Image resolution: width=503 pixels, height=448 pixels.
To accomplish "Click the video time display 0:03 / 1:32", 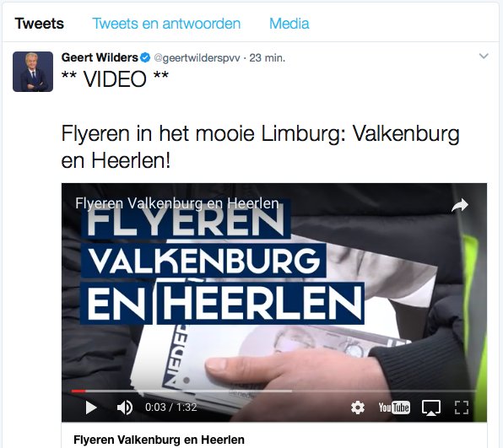I will 171,408.
